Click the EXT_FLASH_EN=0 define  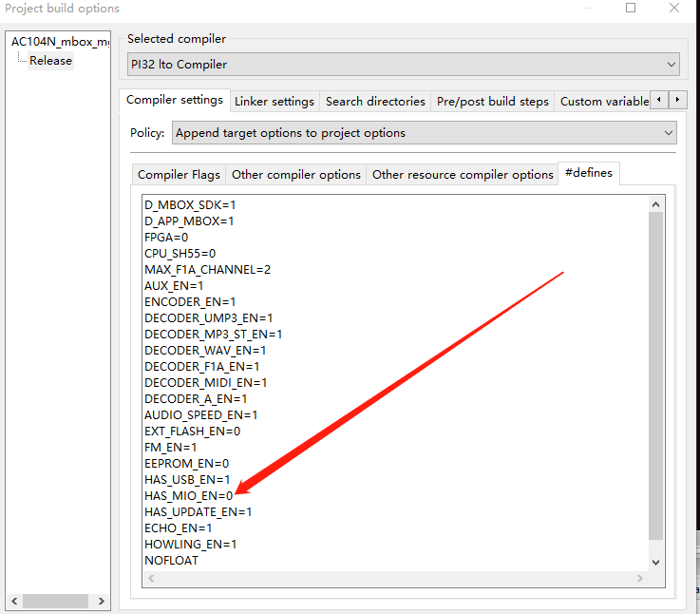193,432
